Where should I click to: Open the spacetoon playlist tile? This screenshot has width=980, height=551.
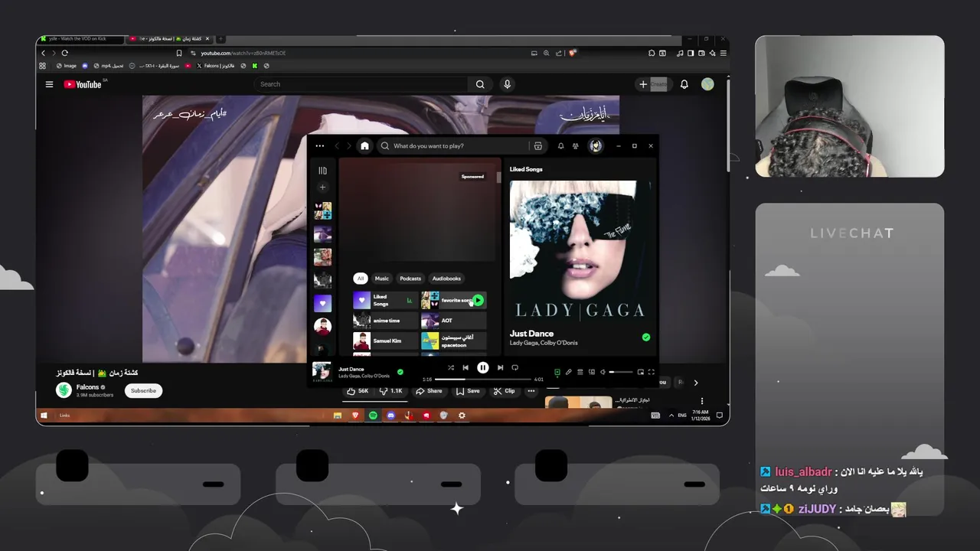[x=453, y=341]
